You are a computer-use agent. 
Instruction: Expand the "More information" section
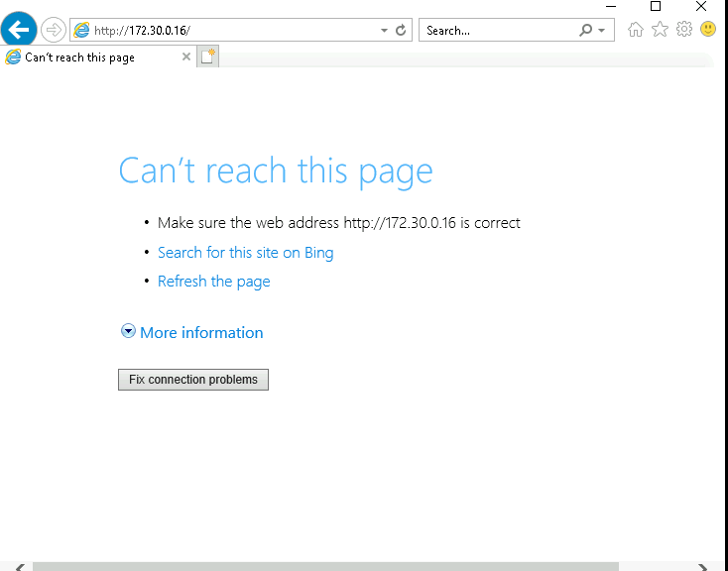(x=201, y=333)
